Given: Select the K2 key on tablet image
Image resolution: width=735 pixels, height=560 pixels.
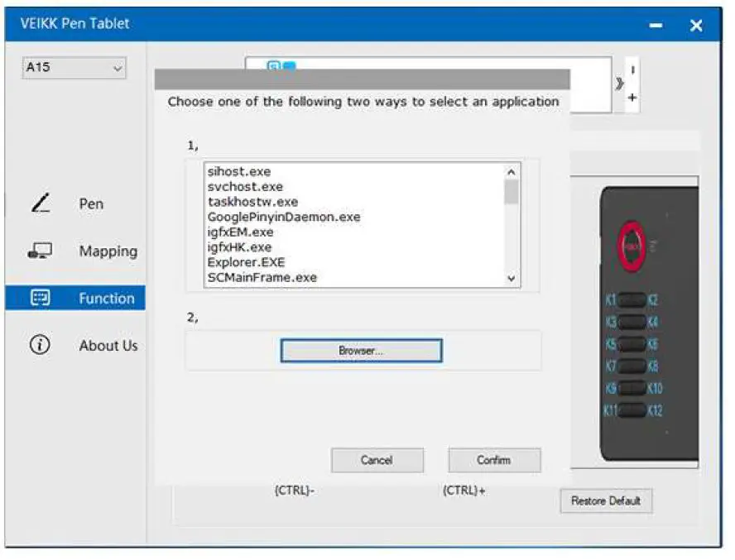Looking at the screenshot, I should (x=653, y=300).
